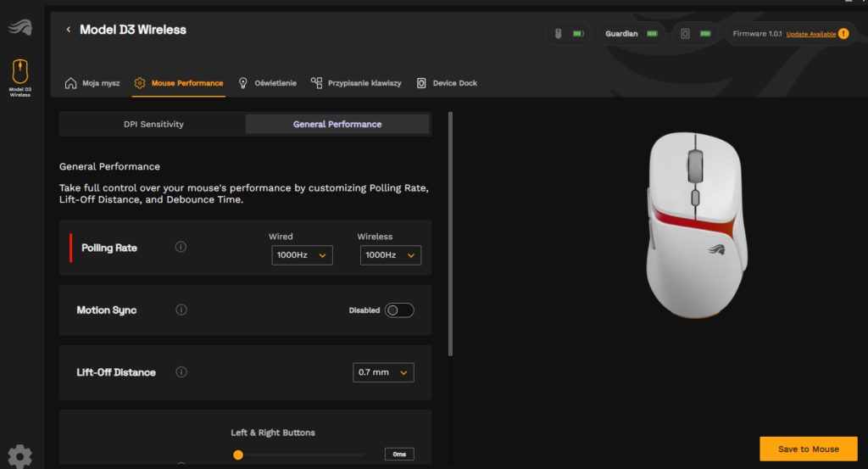Click the Glorious logo in the sidebar
Screen dimensions: 868x469
click(19, 28)
